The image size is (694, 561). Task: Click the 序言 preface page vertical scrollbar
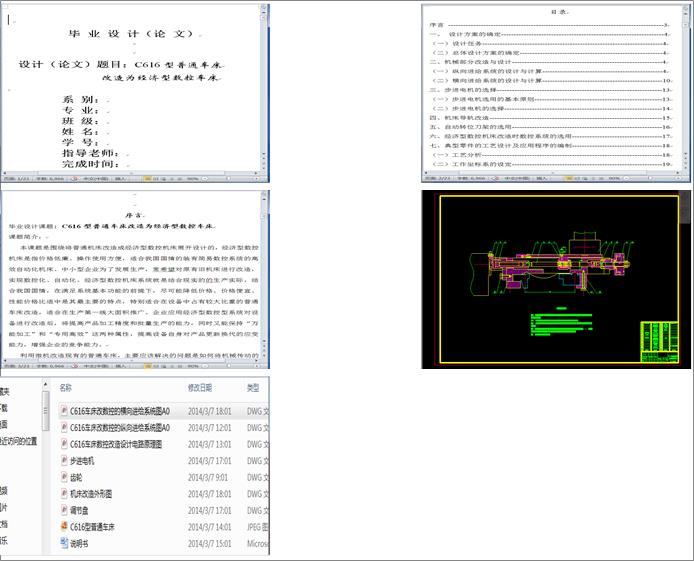click(266, 280)
